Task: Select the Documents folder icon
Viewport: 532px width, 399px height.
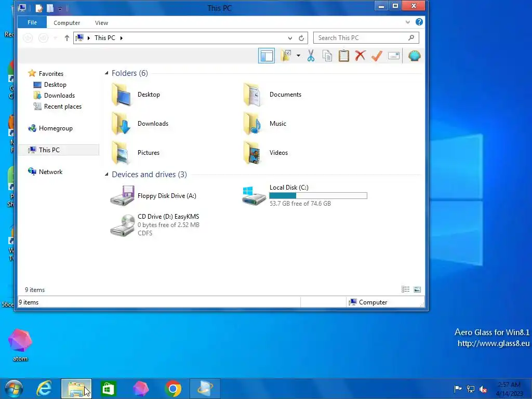Action: point(253,95)
